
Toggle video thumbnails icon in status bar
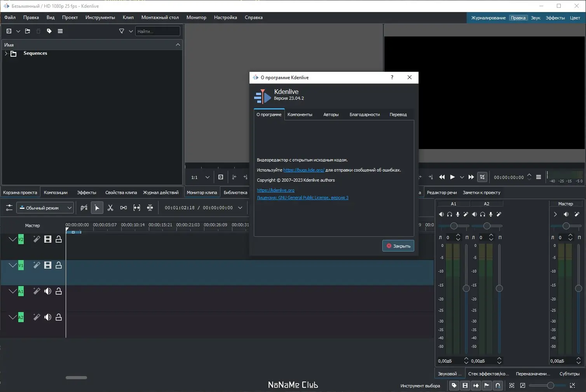point(465,385)
